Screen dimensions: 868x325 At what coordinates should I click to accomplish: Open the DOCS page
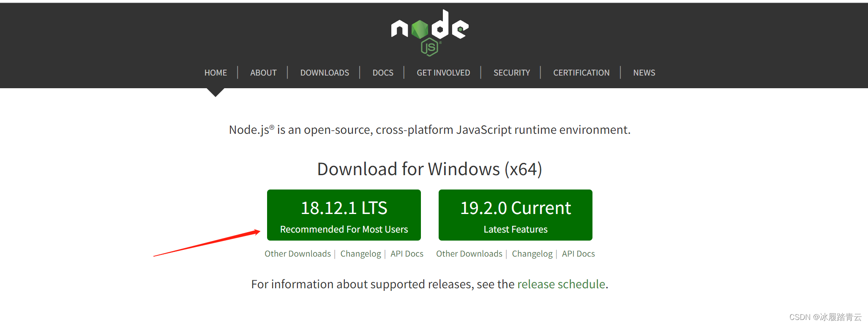click(382, 72)
